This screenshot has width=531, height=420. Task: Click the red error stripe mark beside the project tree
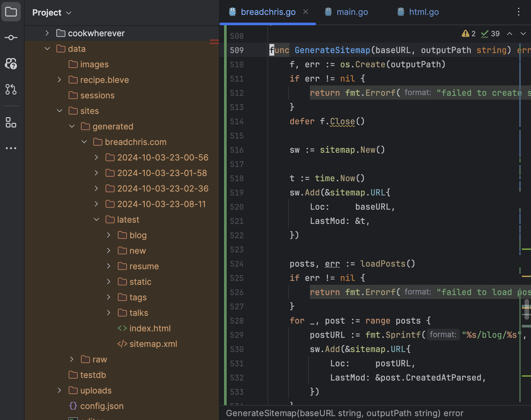coord(214,41)
